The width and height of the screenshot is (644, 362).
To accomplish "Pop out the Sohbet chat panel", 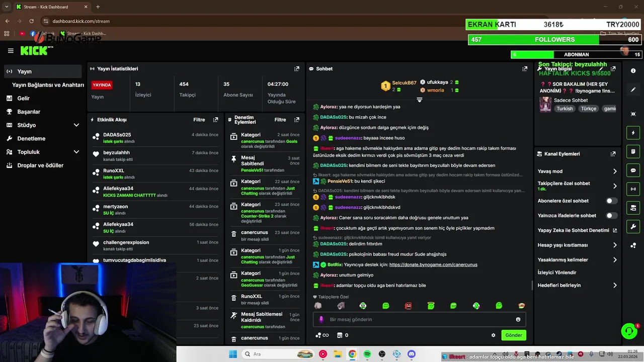I will click(525, 69).
